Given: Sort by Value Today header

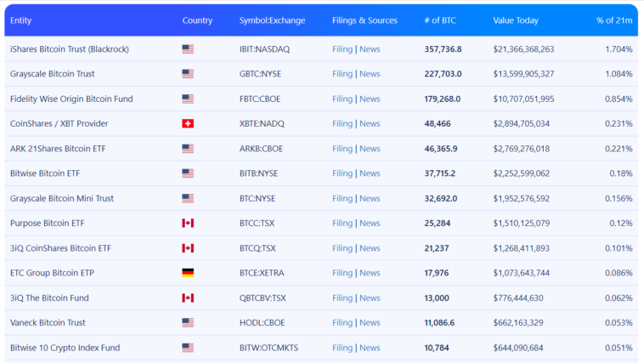Looking at the screenshot, I should pos(516,20).
